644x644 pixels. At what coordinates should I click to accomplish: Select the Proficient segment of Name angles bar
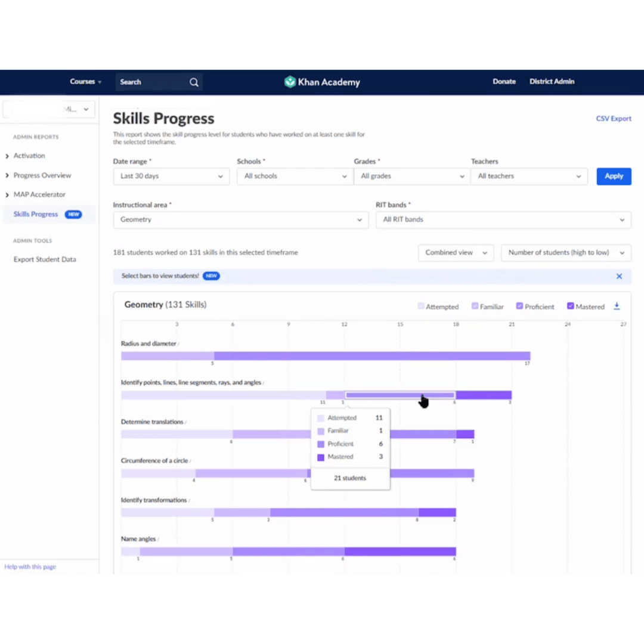[x=289, y=551]
